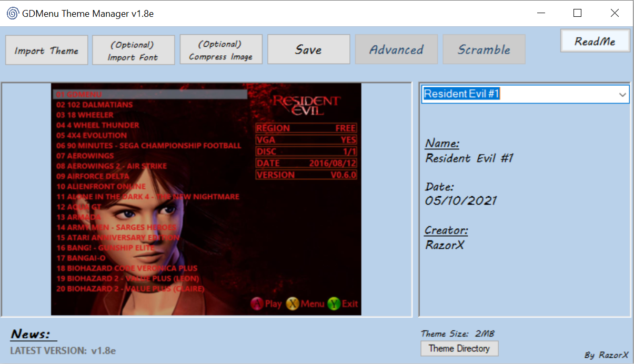Click the Scramble button
Image resolution: width=634 pixels, height=364 pixels.
[x=484, y=49]
